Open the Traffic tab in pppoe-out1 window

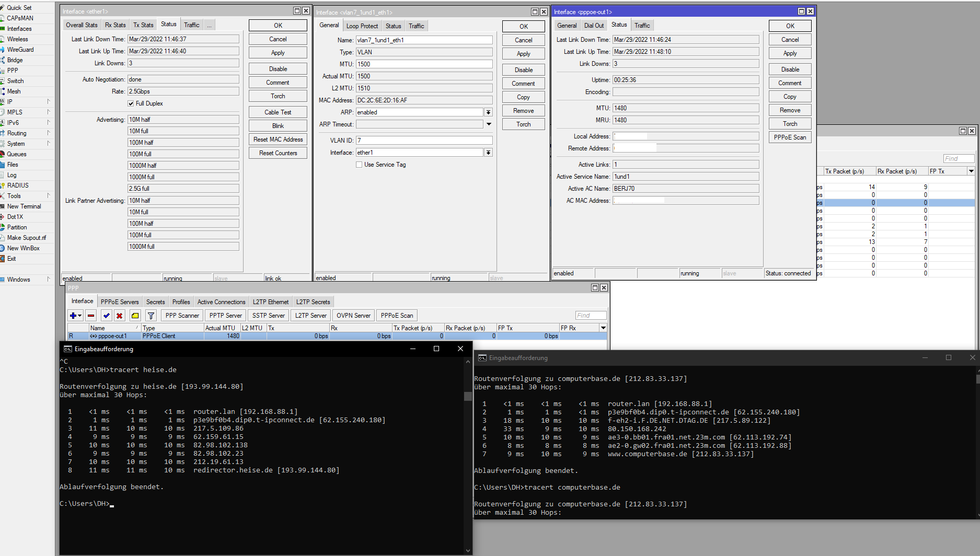pos(642,26)
